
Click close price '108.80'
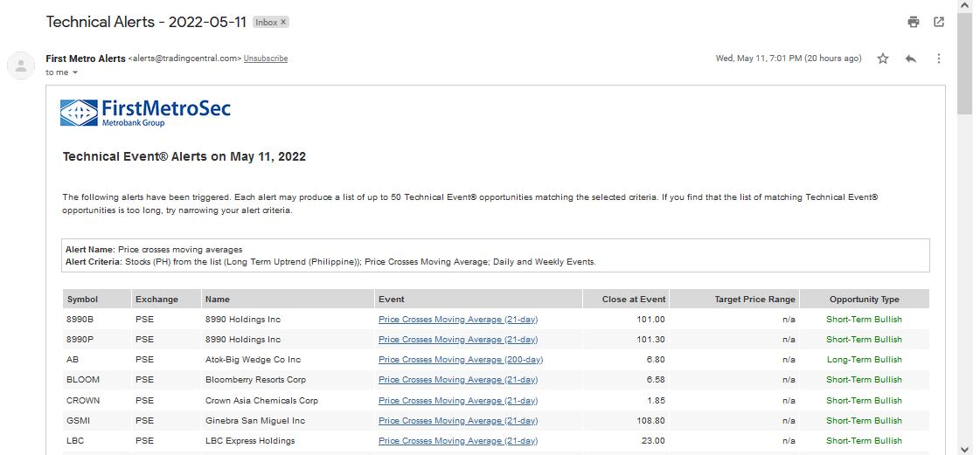[x=650, y=421]
